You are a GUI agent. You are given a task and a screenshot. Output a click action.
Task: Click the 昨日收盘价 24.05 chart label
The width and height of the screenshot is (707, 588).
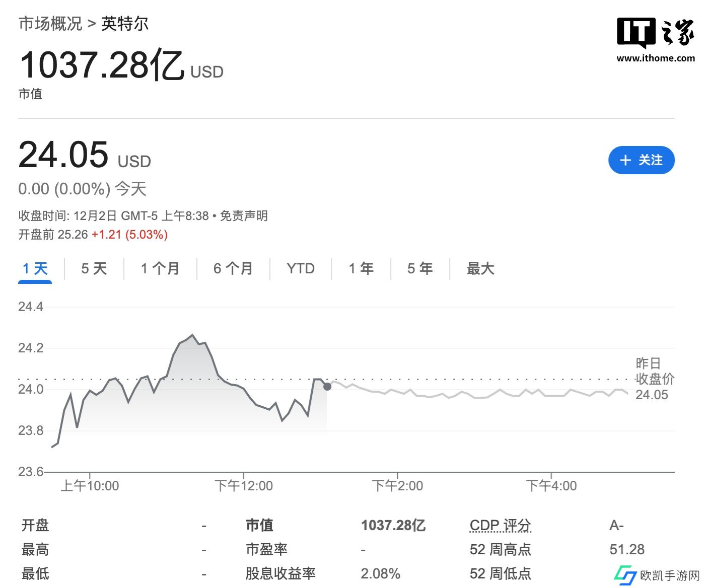coord(654,379)
